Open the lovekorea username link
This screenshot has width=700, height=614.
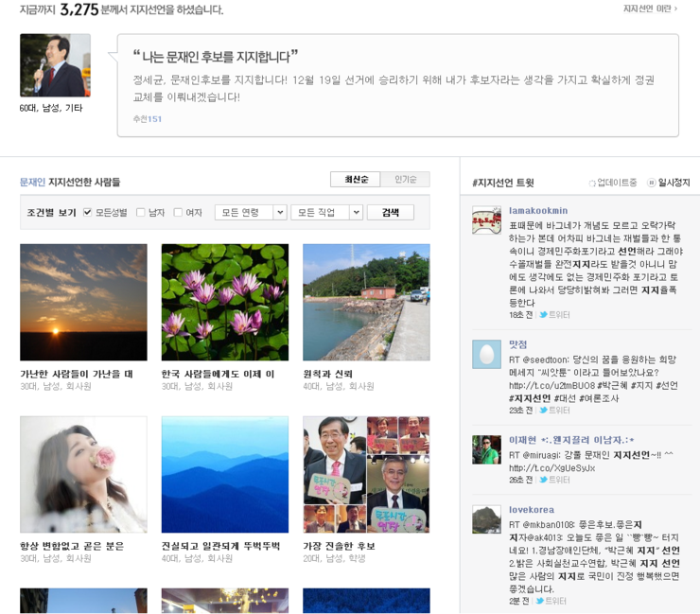point(532,510)
